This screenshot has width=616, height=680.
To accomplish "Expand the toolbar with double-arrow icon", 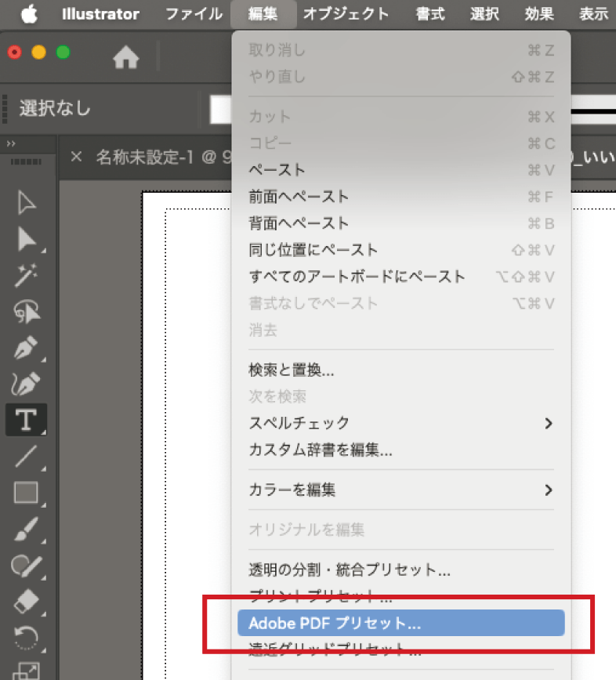I will [11, 143].
